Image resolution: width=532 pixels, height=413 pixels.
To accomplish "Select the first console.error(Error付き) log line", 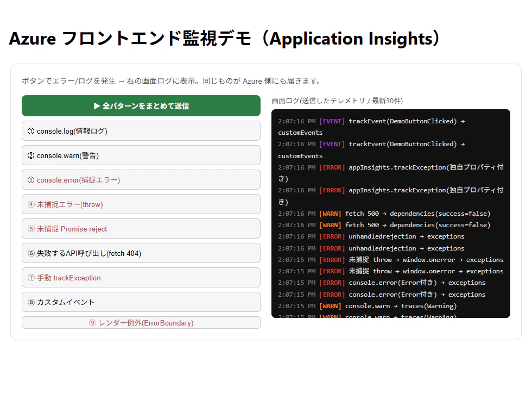I will 382,283.
